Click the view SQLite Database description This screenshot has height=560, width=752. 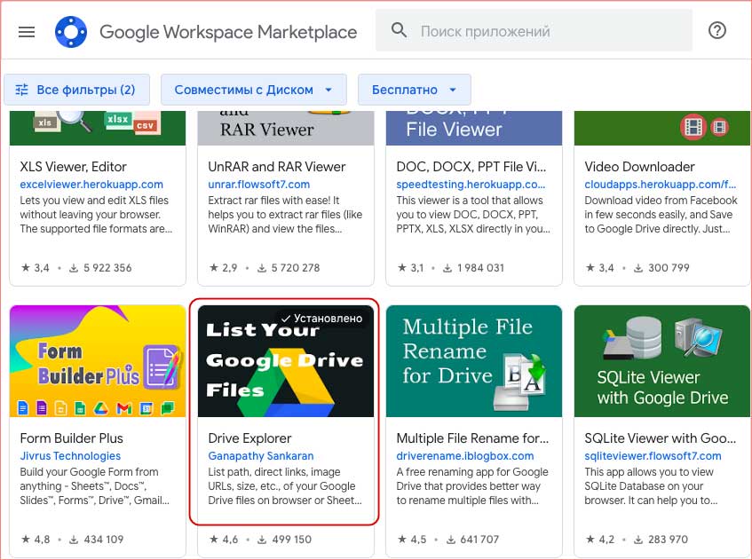pos(652,486)
